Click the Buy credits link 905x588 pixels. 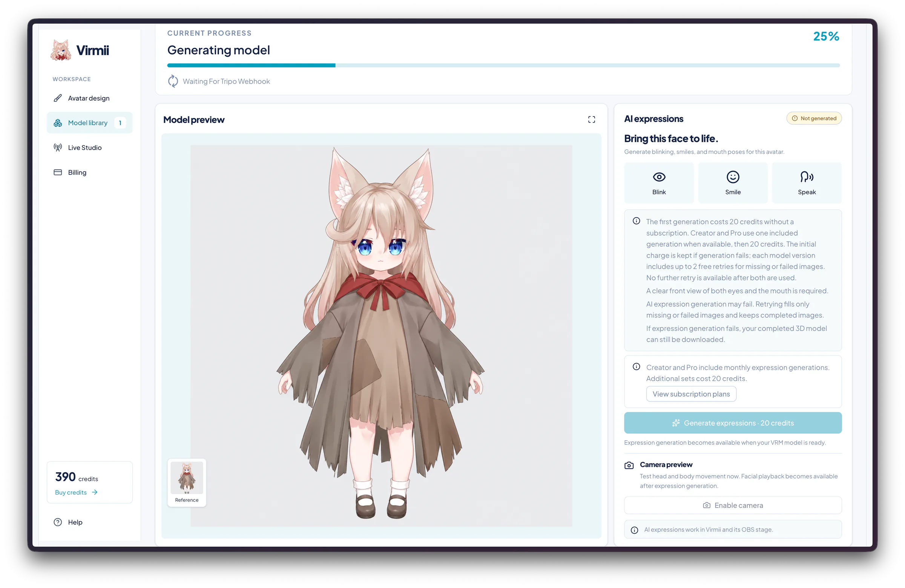click(x=77, y=492)
